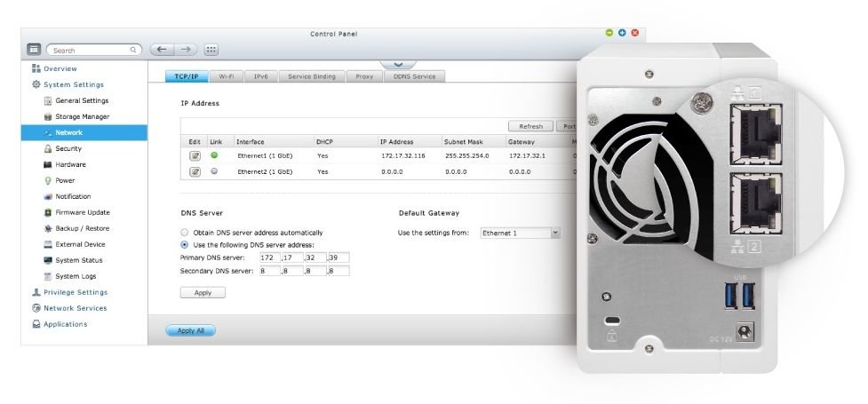The height and width of the screenshot is (404, 868).
Task: Click the first Primary DNS server octet field
Action: (x=270, y=257)
